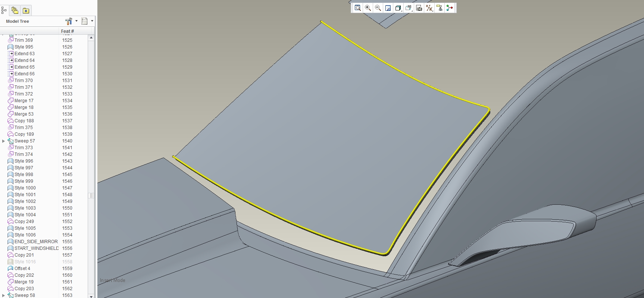The image size is (644, 298).
Task: Open the View Manager camera icon
Action: click(419, 8)
